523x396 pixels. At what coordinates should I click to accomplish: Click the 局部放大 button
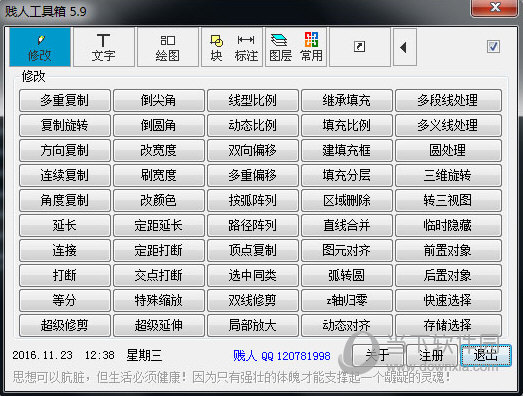(253, 325)
